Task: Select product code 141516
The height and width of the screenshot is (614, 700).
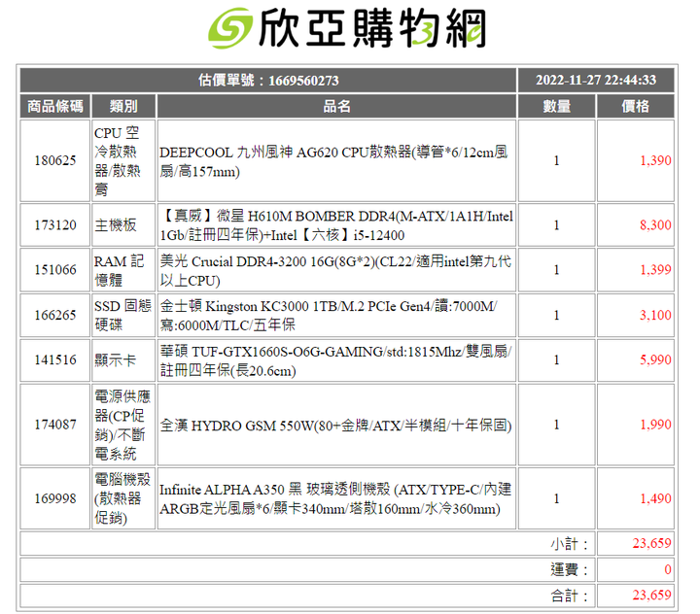Action: pyautogui.click(x=55, y=360)
